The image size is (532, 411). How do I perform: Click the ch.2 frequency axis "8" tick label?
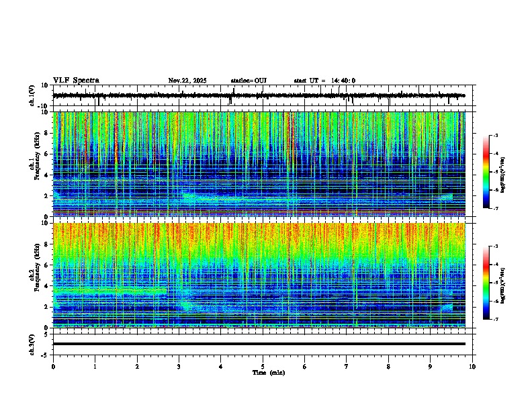coord(46,244)
